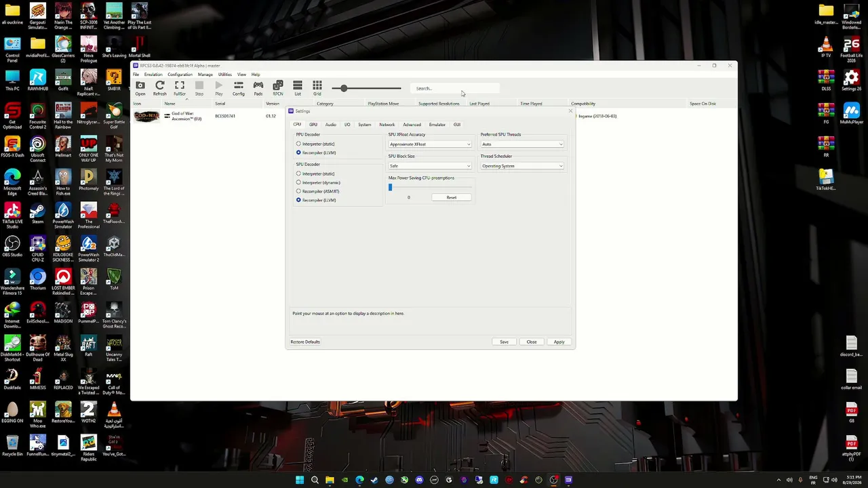Open the Manage menu
Viewport: 868px width, 488px height.
[205, 75]
